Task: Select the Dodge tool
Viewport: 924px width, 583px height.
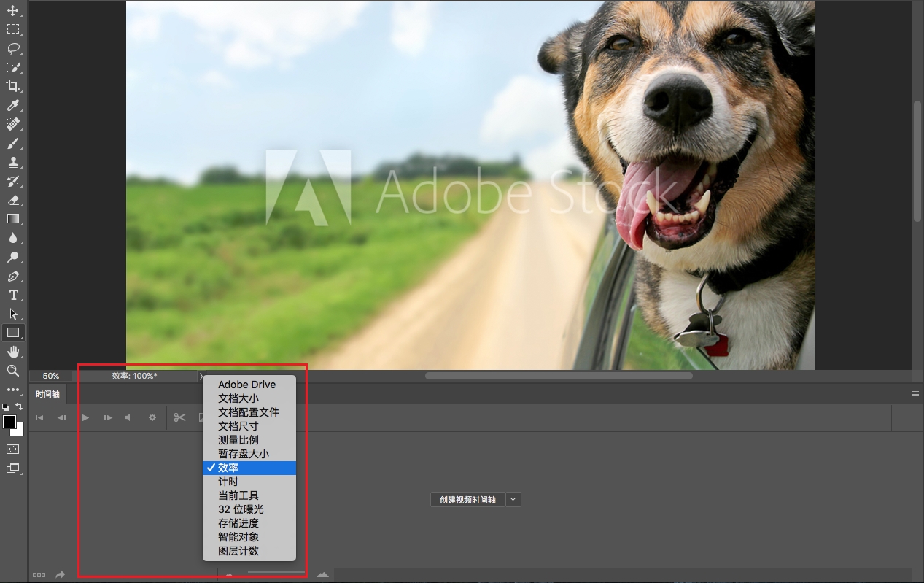Action: pos(13,257)
